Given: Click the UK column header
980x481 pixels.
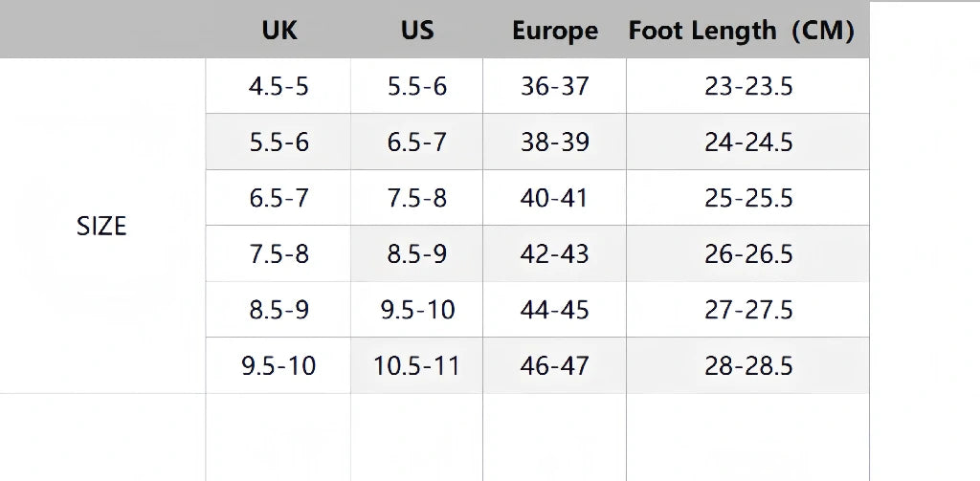Looking at the screenshot, I should (x=278, y=31).
